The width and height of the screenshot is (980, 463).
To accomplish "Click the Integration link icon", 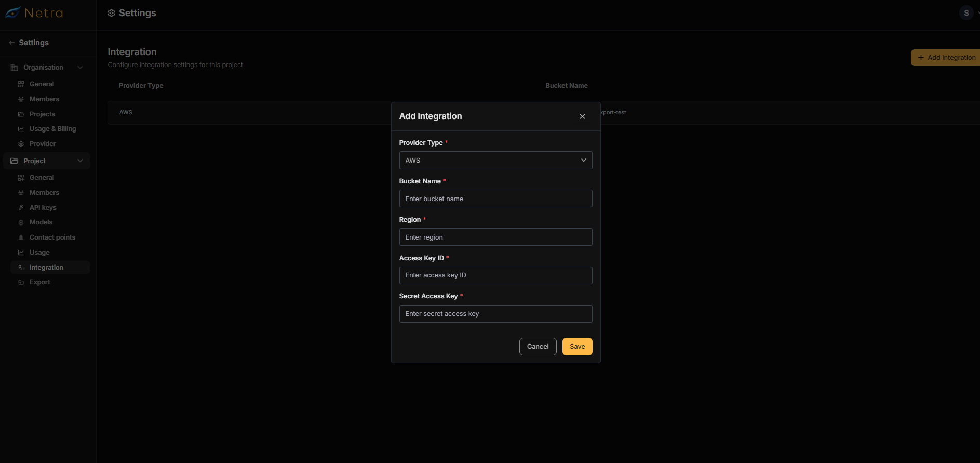I will (x=21, y=268).
